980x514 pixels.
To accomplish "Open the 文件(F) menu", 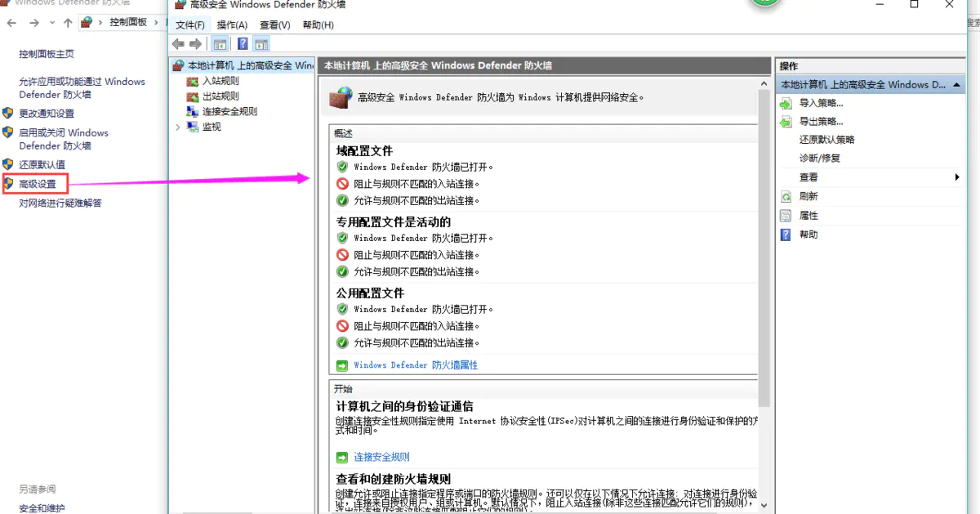I will [190, 25].
